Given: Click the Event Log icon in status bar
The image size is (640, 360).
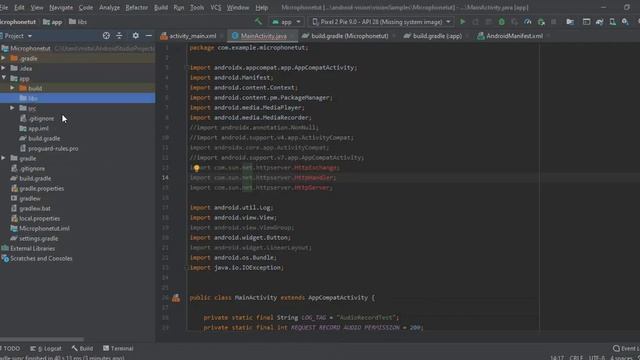Looking at the screenshot, I should (616, 348).
